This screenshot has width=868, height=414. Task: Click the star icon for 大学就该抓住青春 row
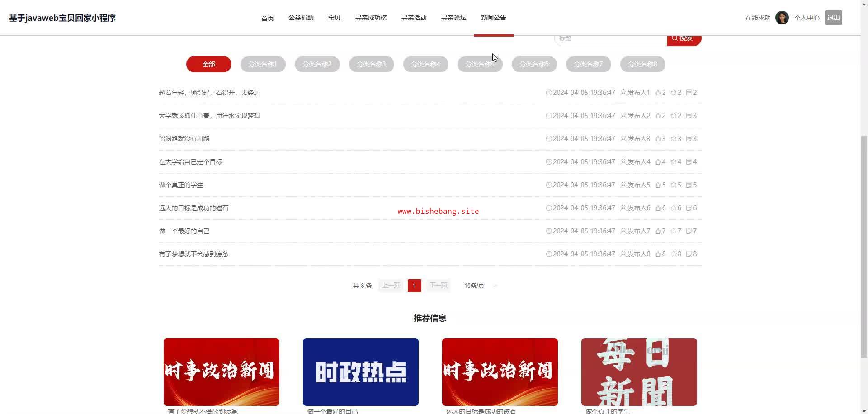point(674,116)
